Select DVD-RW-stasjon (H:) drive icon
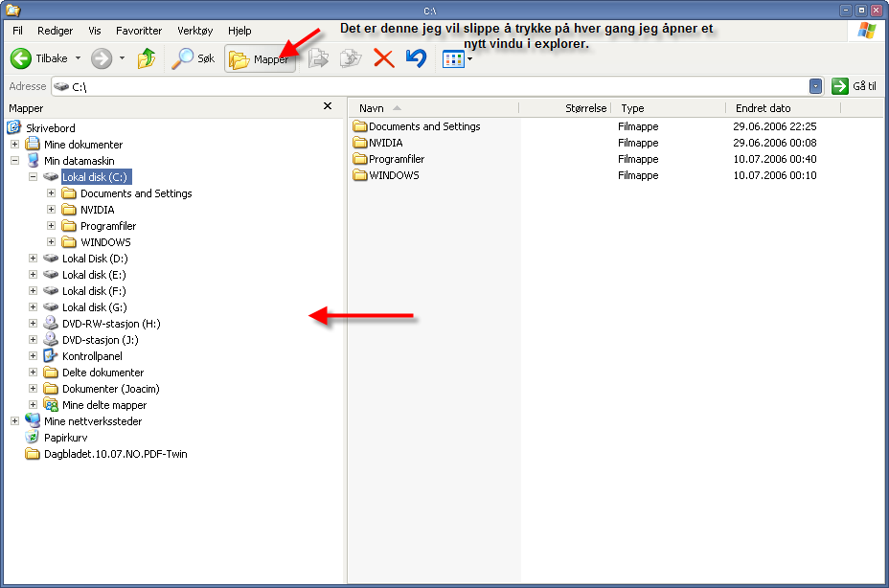The width and height of the screenshot is (889, 588). [x=51, y=323]
